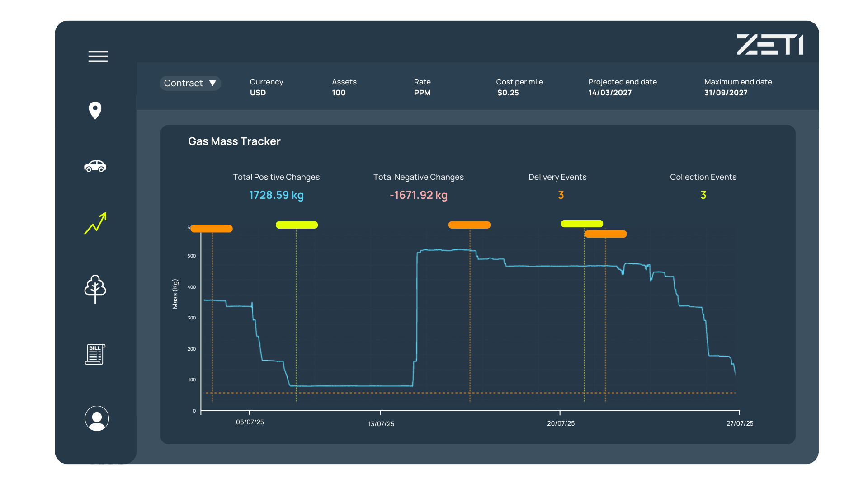This screenshot has width=868, height=488.
Task: Click the first orange delivery event marker
Action: click(x=212, y=229)
